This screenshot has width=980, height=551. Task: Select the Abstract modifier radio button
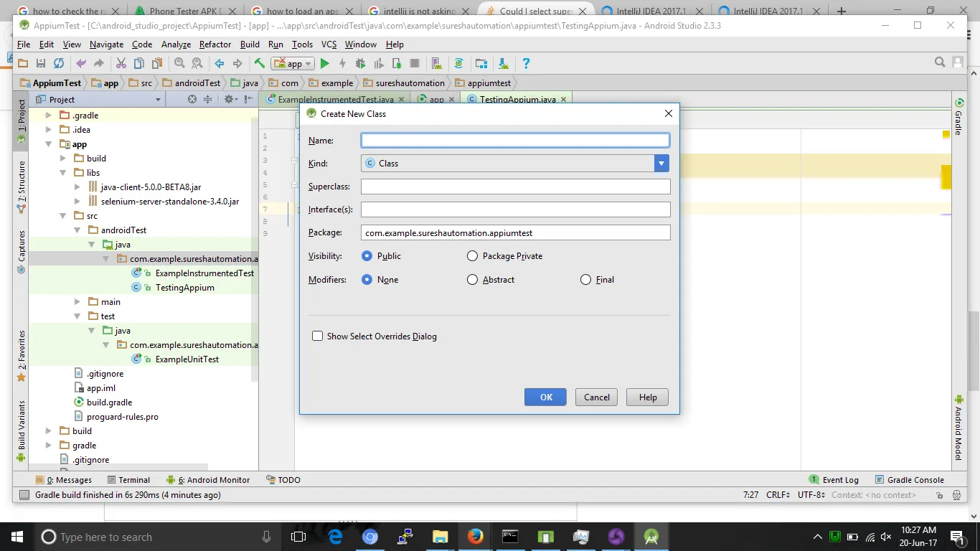tap(472, 280)
